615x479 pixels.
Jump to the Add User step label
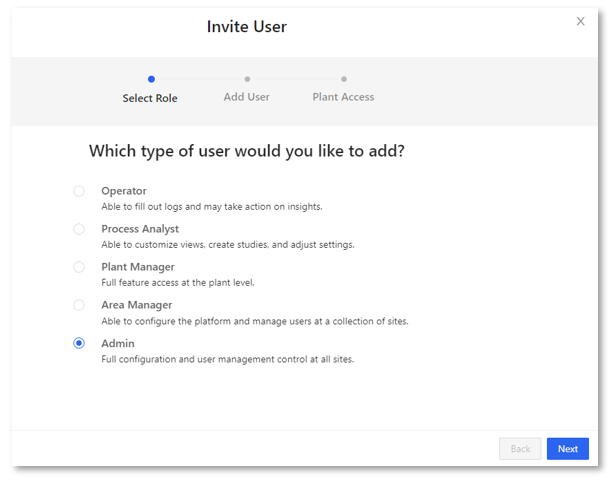click(x=247, y=97)
